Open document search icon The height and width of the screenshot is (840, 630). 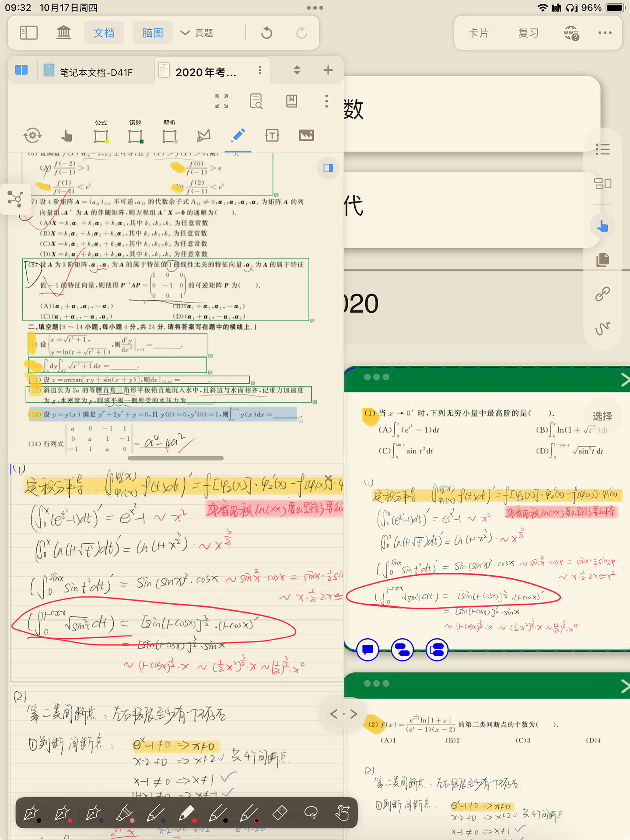point(256,101)
